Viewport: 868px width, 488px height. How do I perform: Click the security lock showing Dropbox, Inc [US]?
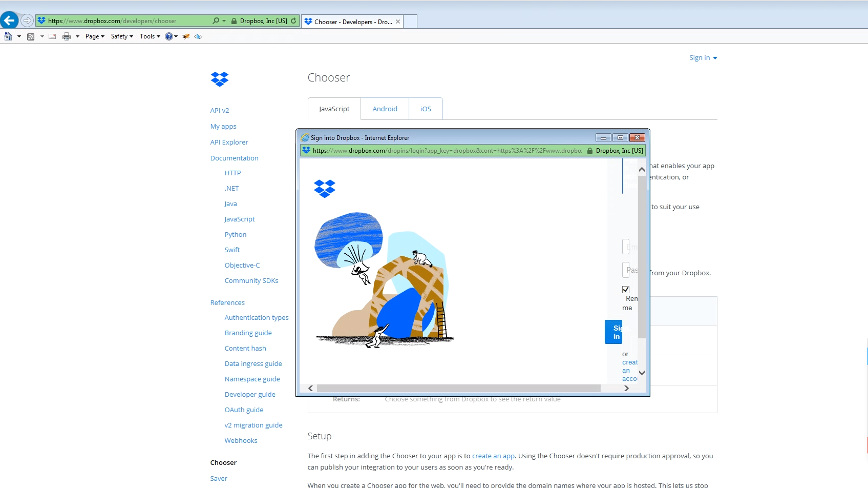click(233, 21)
